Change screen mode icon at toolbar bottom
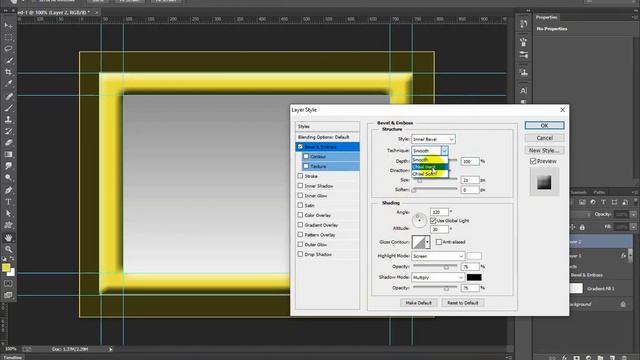 8,295
